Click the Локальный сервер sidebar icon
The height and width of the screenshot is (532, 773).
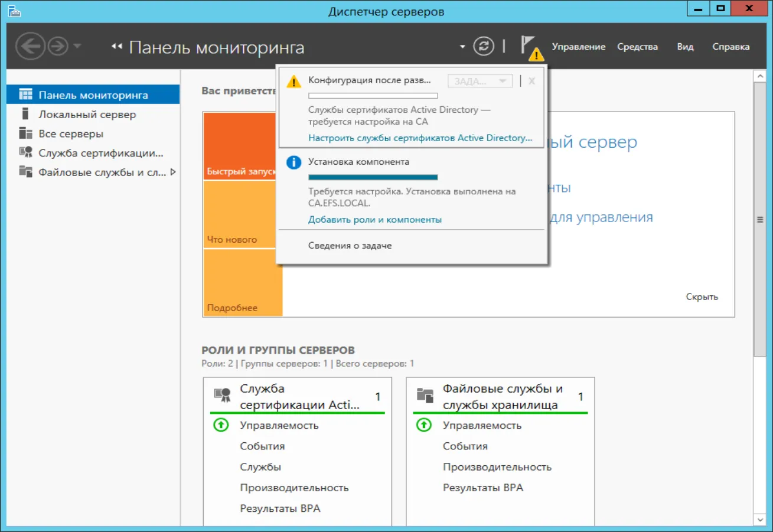click(25, 114)
